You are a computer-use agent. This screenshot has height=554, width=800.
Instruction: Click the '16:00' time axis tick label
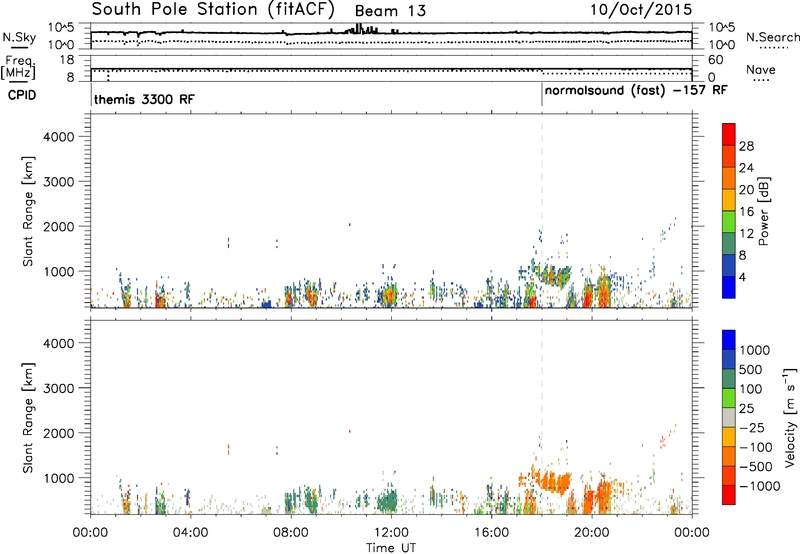(x=491, y=533)
